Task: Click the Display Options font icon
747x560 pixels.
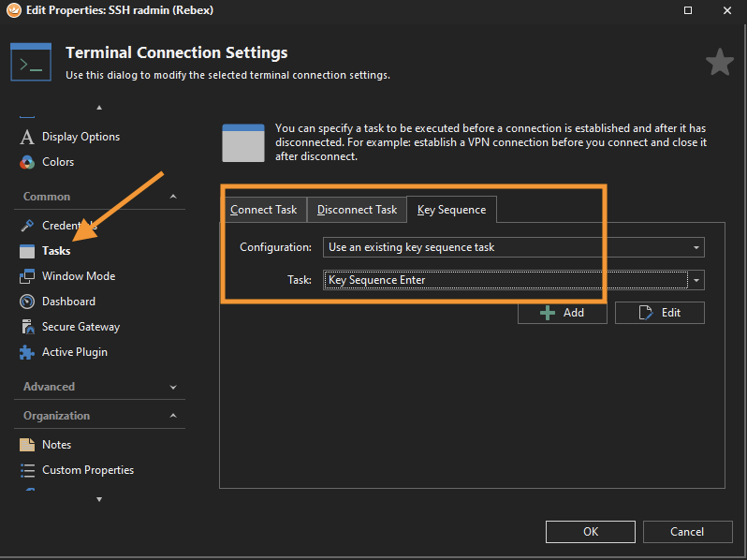Action: click(26, 137)
